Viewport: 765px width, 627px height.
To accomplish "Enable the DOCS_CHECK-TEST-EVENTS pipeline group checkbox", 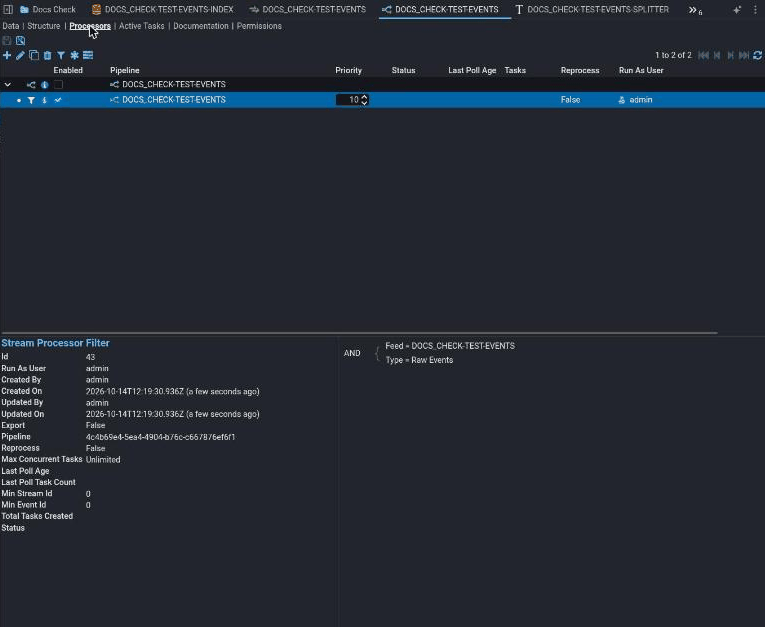I will coord(58,84).
